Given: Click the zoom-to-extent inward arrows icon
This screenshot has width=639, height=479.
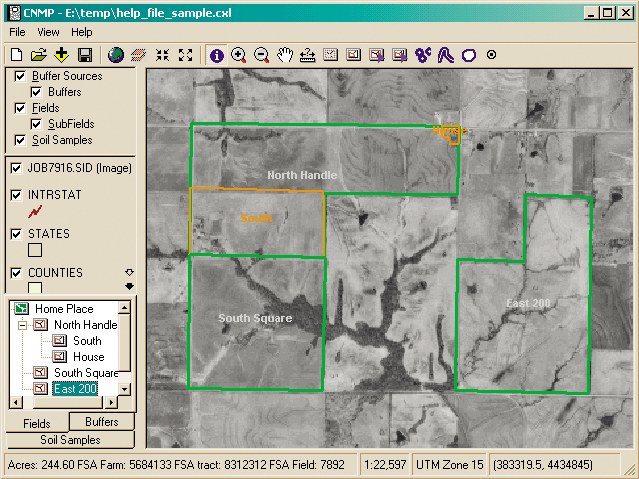Looking at the screenshot, I should 162,55.
